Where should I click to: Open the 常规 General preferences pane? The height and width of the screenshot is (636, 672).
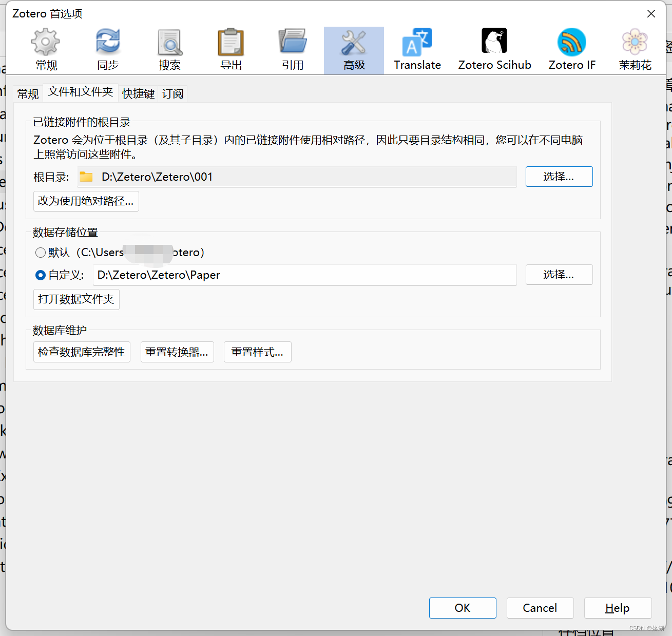46,50
